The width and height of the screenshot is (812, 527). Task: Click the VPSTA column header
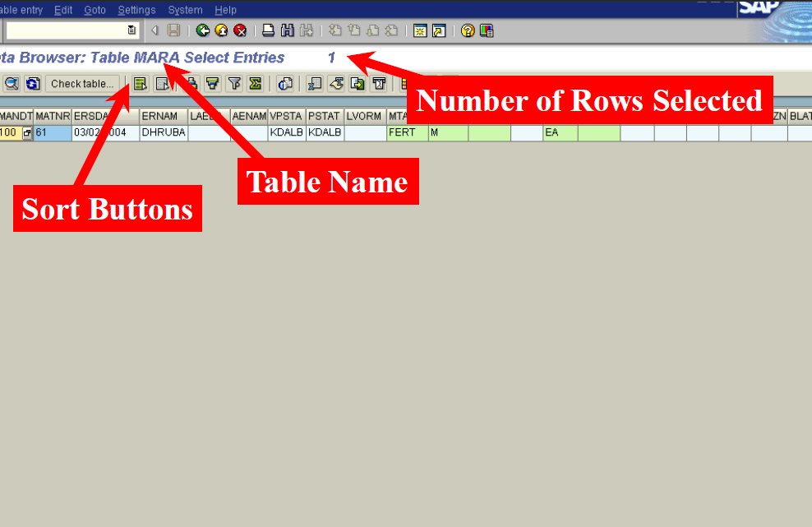[287, 117]
